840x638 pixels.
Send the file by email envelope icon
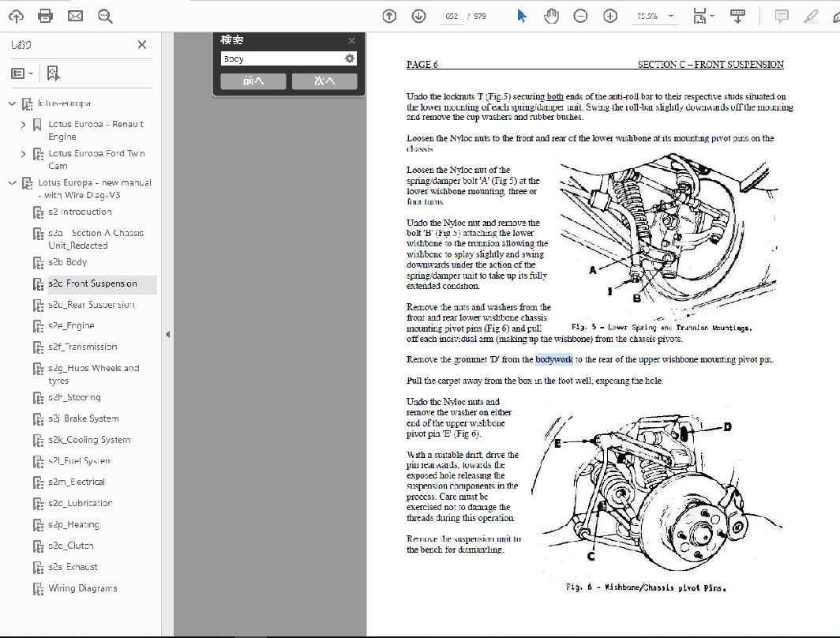(x=76, y=16)
